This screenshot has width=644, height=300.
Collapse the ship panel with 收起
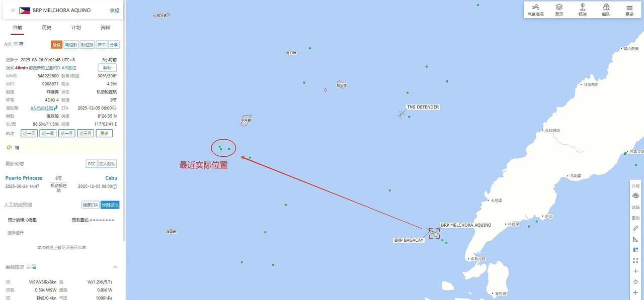click(115, 10)
